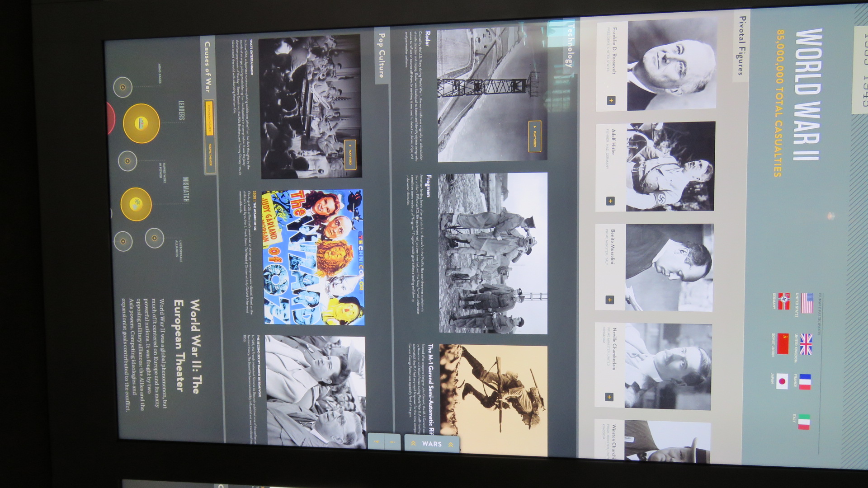The width and height of the screenshot is (868, 488).
Task: Select the European Theater toggle
Action: click(209, 117)
